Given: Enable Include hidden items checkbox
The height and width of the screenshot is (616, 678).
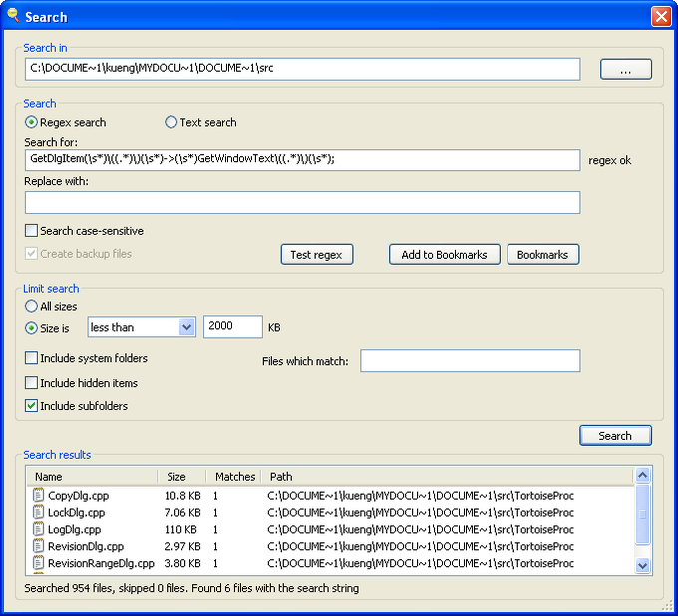Looking at the screenshot, I should click(32, 383).
